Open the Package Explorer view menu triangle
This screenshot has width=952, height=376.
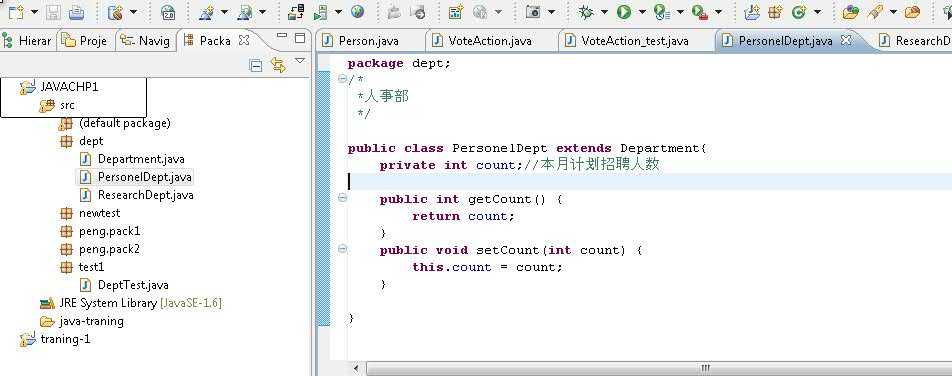(x=300, y=61)
